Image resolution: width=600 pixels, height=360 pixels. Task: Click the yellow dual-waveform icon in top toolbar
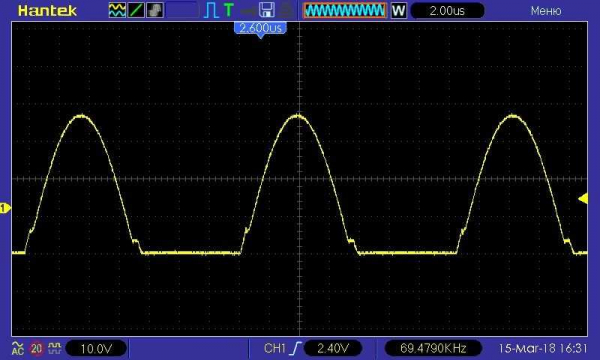coord(117,10)
